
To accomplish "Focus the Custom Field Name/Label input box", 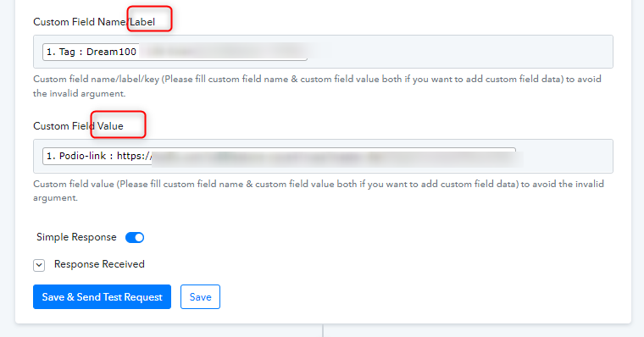I will click(323, 52).
